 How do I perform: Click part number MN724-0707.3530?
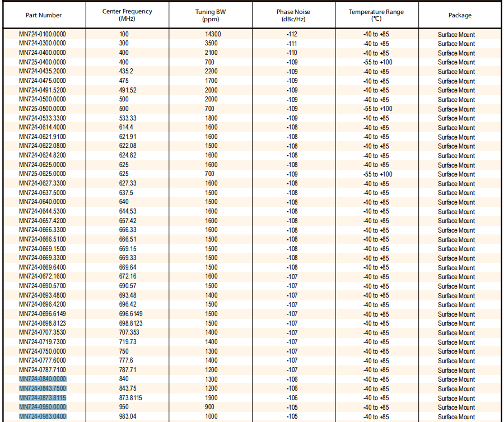click(43, 333)
